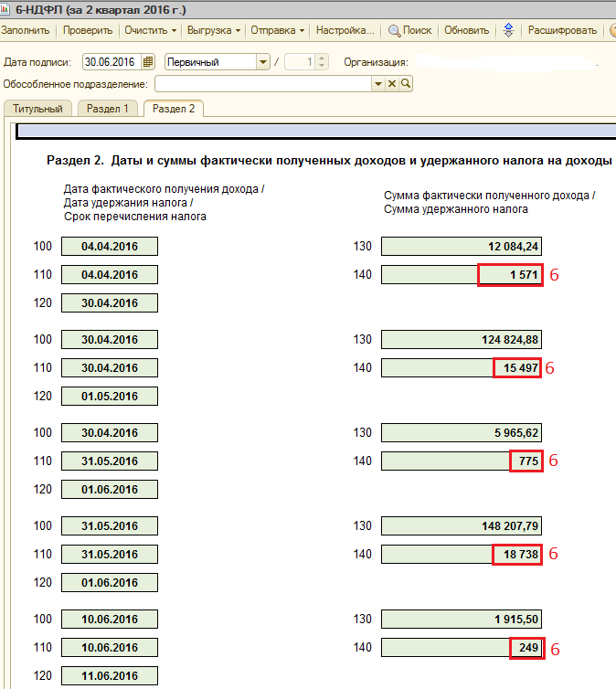Click the tax amount 1 571
The image size is (616, 689).
462,275
